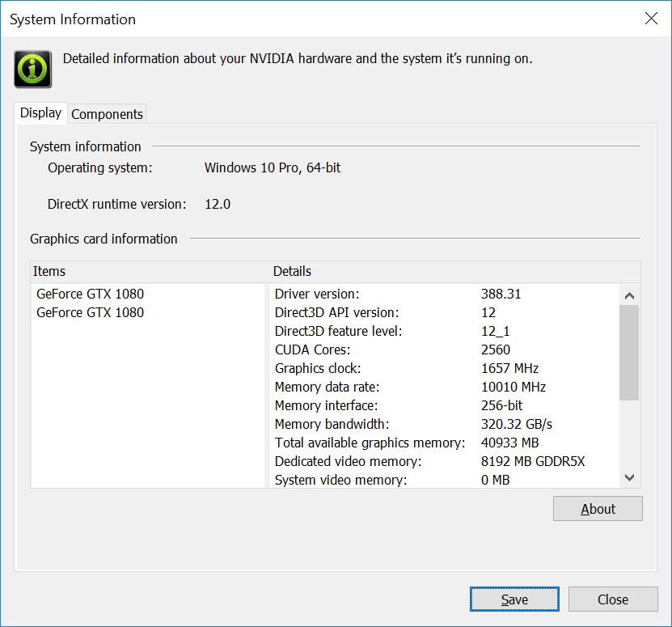Select the first GeForce GTX 1080 item

point(90,294)
